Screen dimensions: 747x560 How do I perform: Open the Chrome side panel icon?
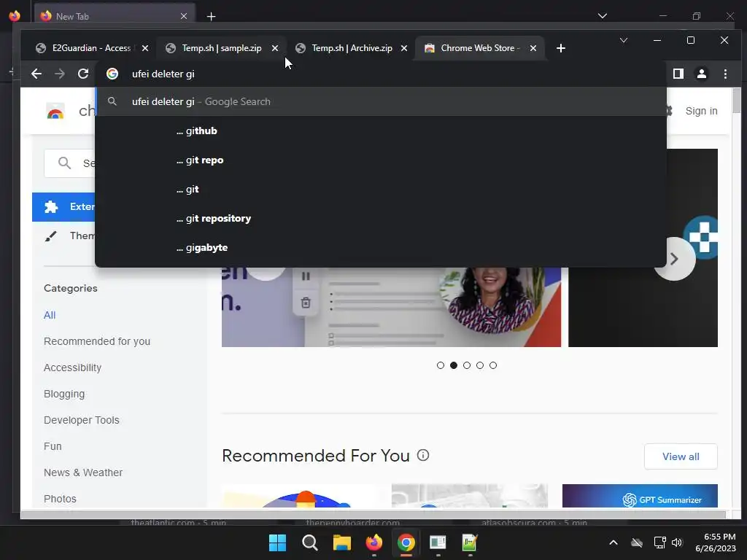click(x=678, y=74)
